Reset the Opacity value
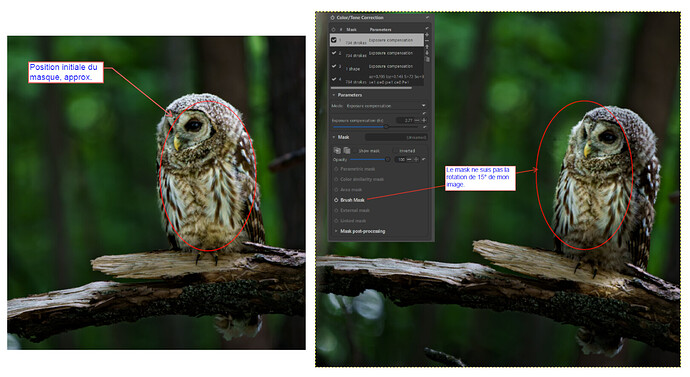The height and width of the screenshot is (377, 690). coord(423,159)
